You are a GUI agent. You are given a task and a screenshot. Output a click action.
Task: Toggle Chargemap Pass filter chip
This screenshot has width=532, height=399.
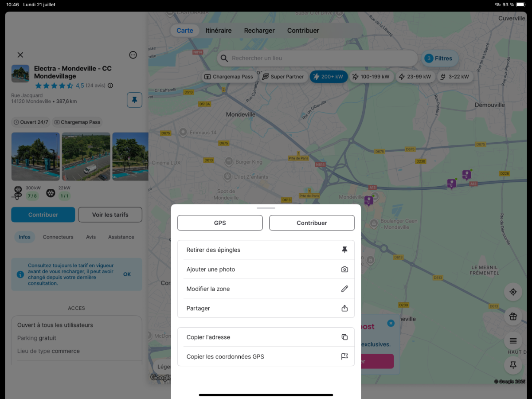click(x=229, y=77)
